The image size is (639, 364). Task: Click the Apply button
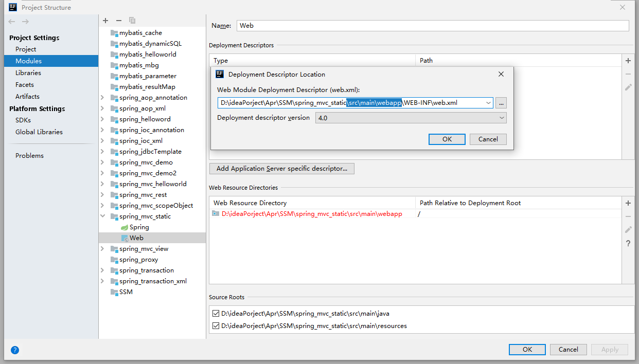click(x=610, y=350)
